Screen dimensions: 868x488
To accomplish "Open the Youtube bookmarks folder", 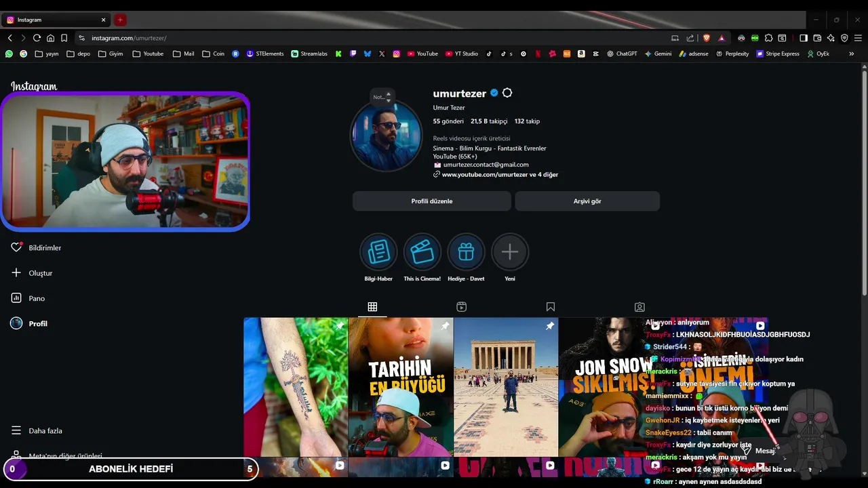I will [x=148, y=54].
